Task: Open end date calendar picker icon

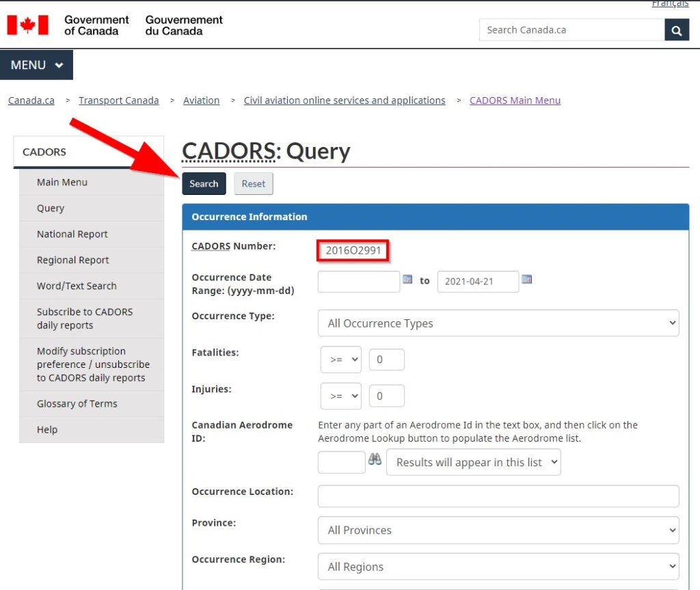Action: point(527,279)
